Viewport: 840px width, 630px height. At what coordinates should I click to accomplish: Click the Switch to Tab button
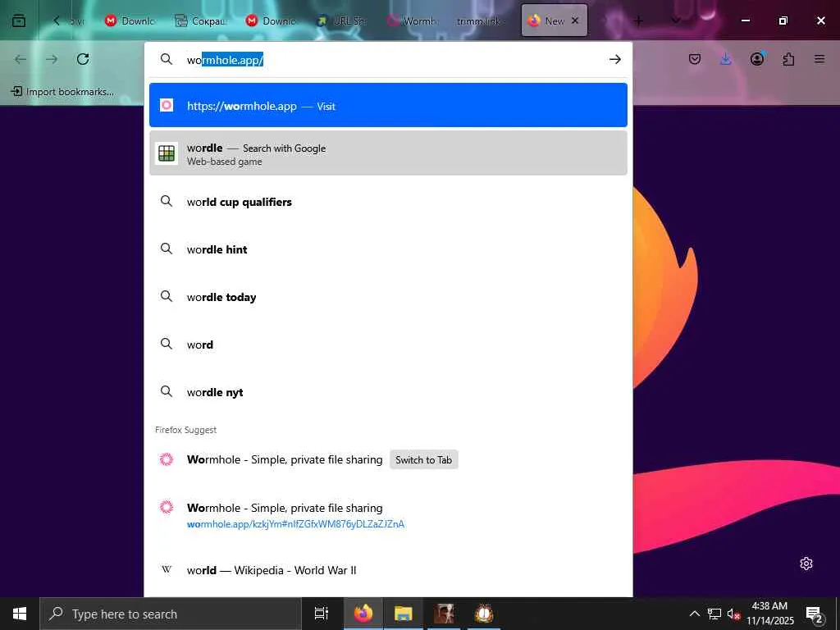click(x=423, y=459)
